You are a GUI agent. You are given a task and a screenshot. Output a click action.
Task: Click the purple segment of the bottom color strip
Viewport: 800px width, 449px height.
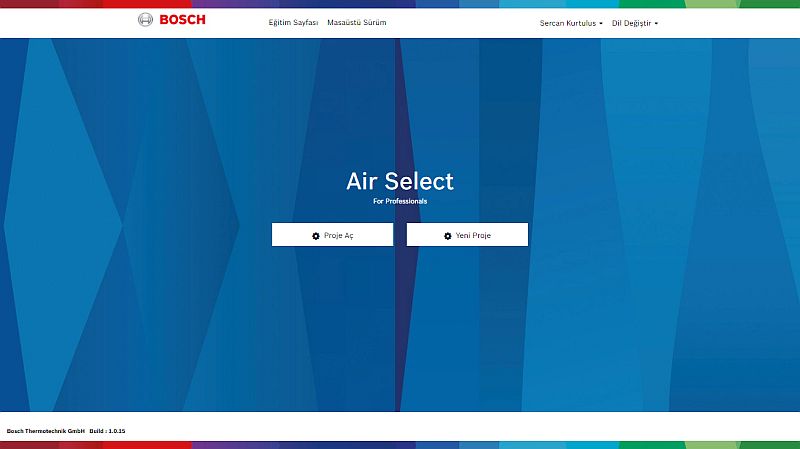click(x=235, y=445)
